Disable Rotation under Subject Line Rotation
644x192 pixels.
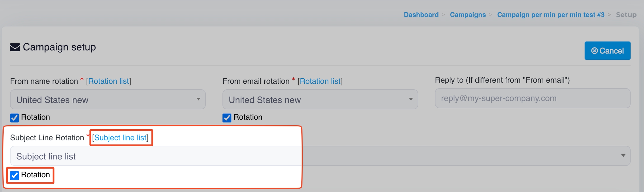coord(15,175)
